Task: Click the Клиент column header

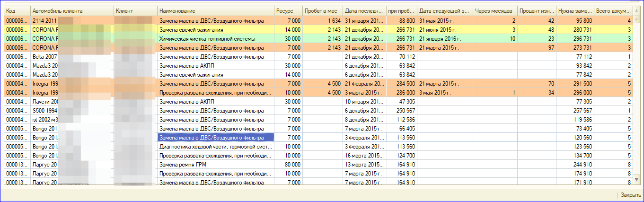Action: point(136,10)
